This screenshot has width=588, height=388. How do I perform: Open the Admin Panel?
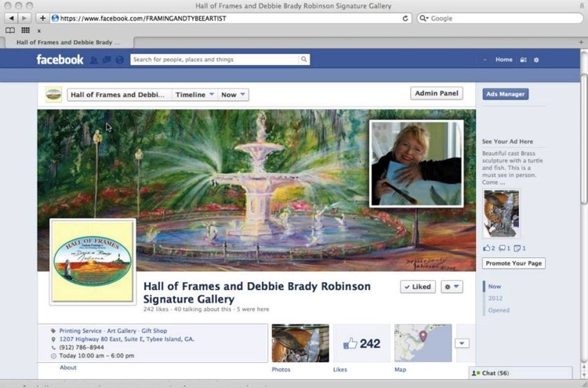(x=437, y=93)
